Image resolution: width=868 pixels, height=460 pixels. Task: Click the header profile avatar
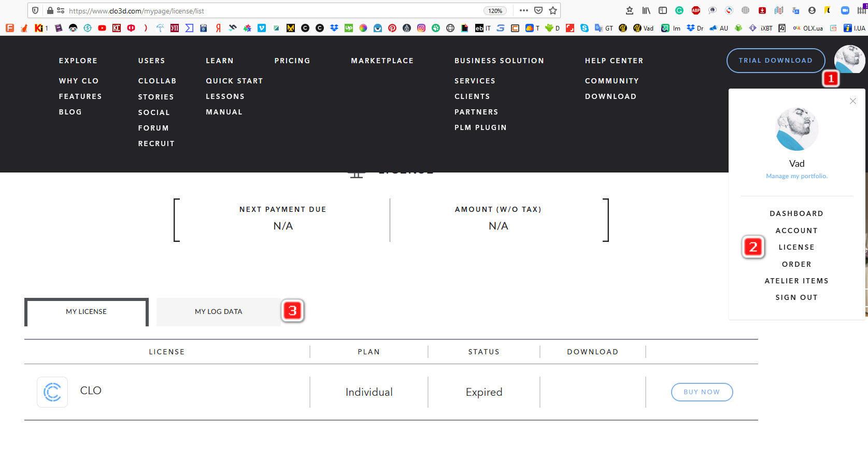[850, 60]
